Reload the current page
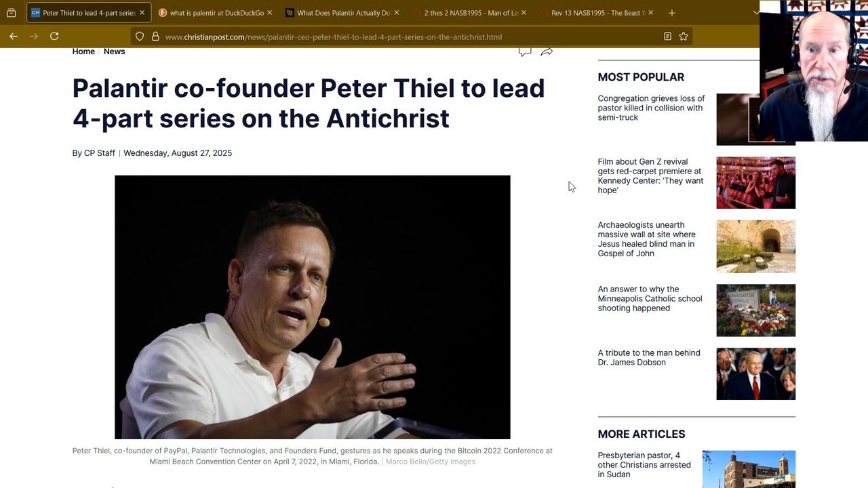The image size is (868, 488). 54,37
